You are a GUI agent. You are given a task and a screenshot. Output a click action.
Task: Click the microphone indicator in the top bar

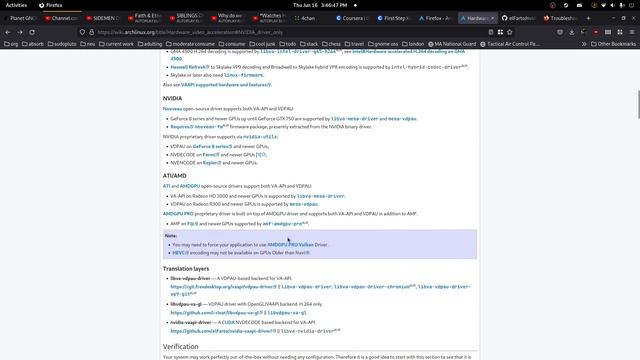click(622, 5)
